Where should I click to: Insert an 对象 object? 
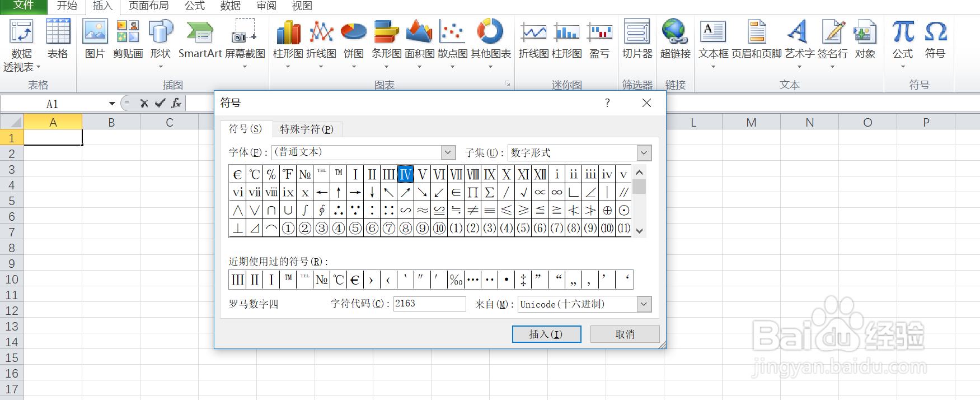coord(865,32)
